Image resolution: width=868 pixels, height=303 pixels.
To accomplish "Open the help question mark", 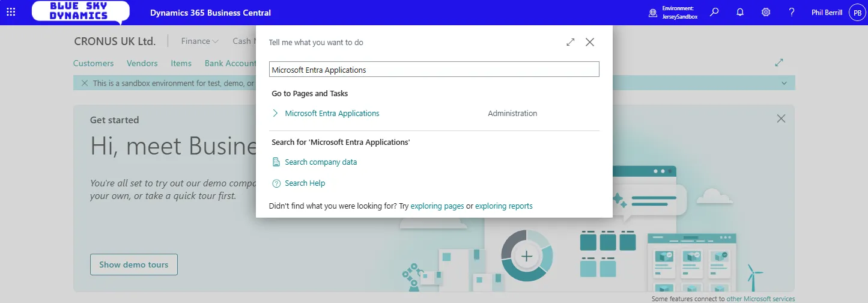I will pyautogui.click(x=792, y=12).
